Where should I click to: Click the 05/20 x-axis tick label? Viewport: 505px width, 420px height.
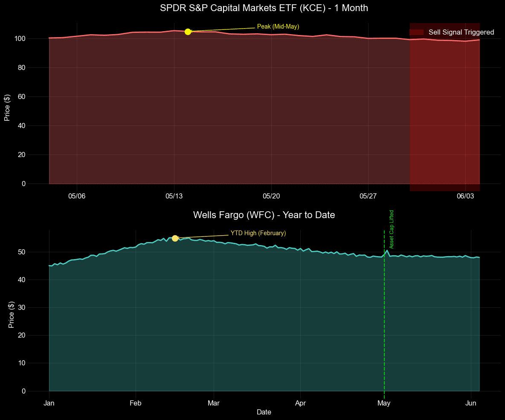271,196
